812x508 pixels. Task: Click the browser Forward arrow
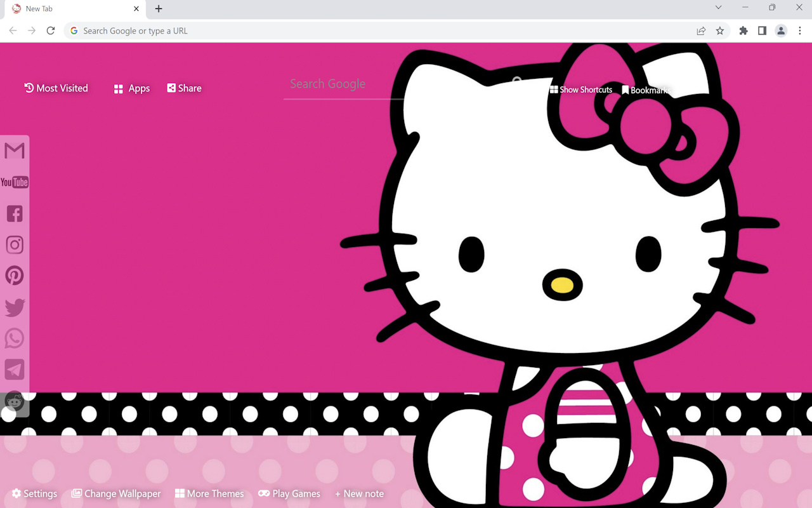(x=32, y=30)
